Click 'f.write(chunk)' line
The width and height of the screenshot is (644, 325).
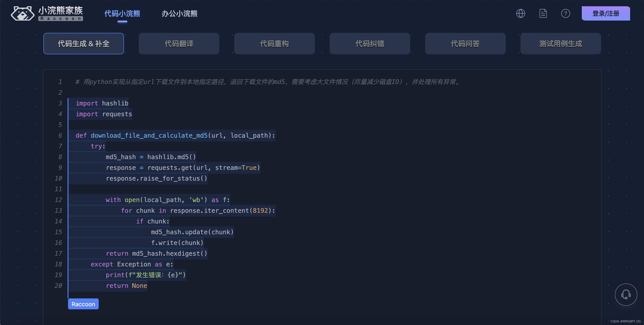(177, 243)
